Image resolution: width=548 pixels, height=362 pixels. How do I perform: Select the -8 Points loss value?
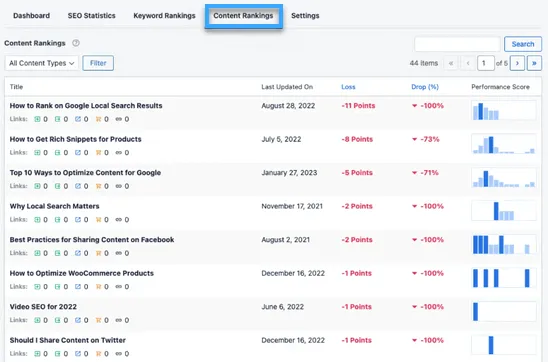[x=357, y=139]
